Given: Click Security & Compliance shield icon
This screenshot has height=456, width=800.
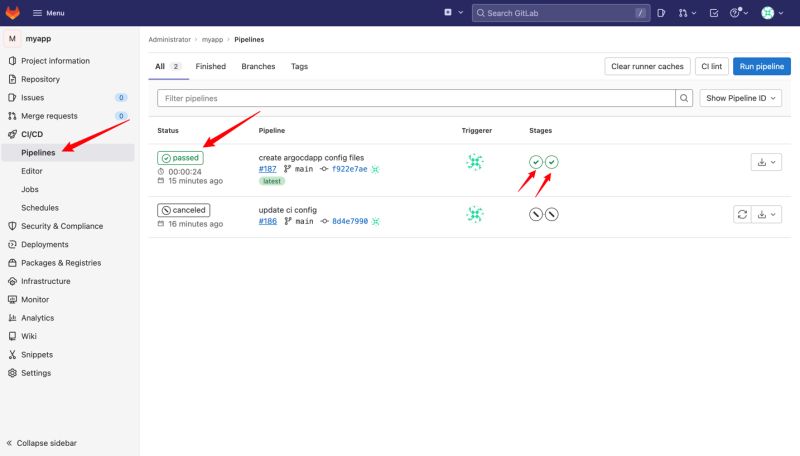Looking at the screenshot, I should click(x=12, y=226).
